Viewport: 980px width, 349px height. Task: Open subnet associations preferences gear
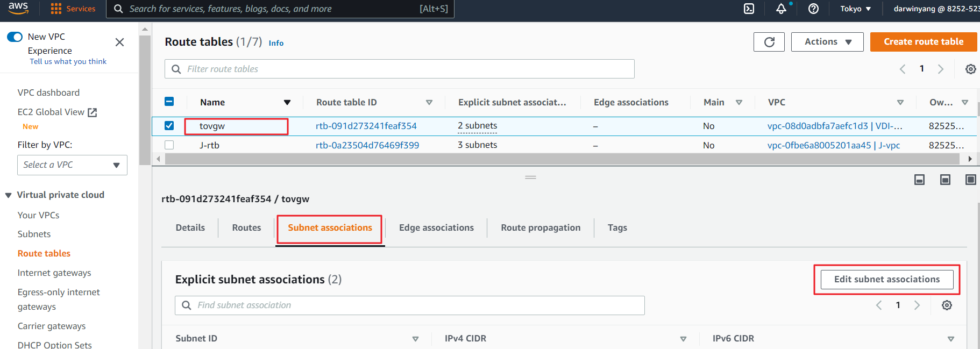point(947,305)
